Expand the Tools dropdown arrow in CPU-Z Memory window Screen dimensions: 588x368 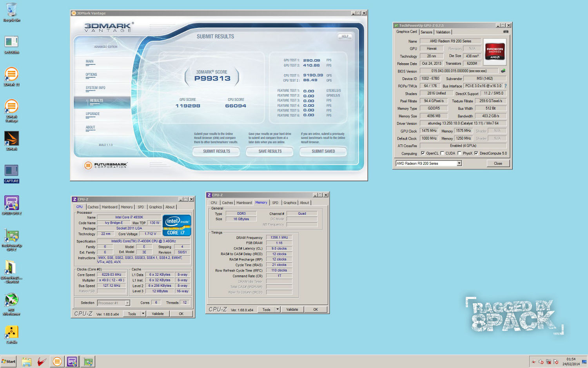pos(278,310)
